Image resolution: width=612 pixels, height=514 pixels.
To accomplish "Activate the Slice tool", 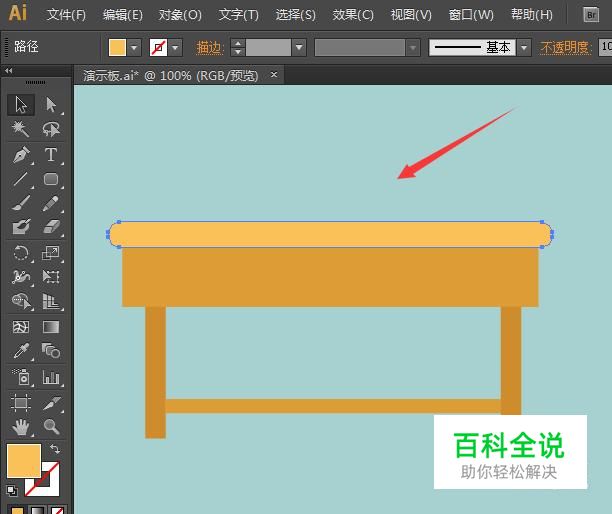I will click(51, 403).
